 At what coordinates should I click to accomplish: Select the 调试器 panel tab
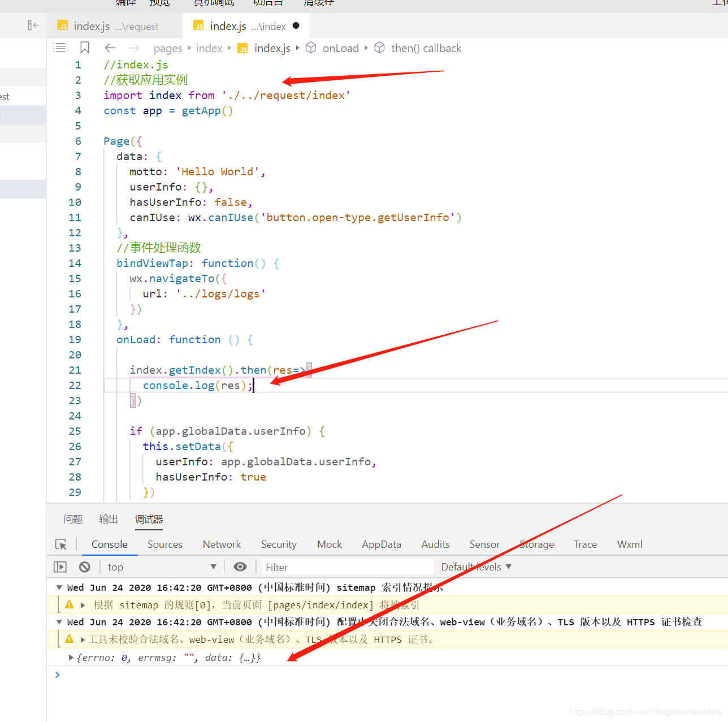(149, 519)
